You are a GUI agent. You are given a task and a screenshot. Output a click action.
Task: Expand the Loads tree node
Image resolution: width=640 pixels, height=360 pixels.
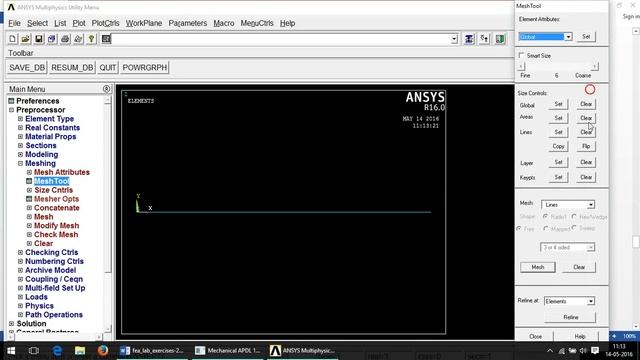pyautogui.click(x=20, y=297)
